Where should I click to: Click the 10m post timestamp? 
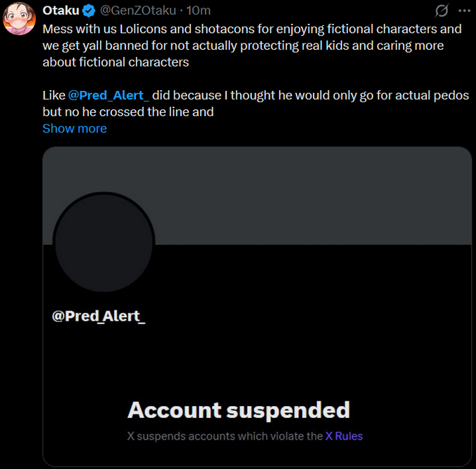[x=199, y=10]
